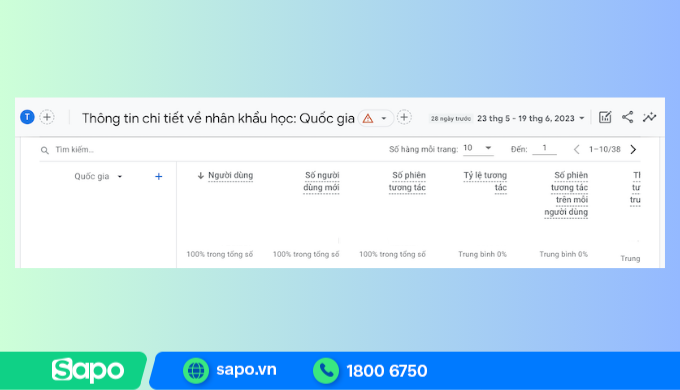Screen dimensions: 680x390
Task: Click the blue T segment badge
Action: click(27, 117)
